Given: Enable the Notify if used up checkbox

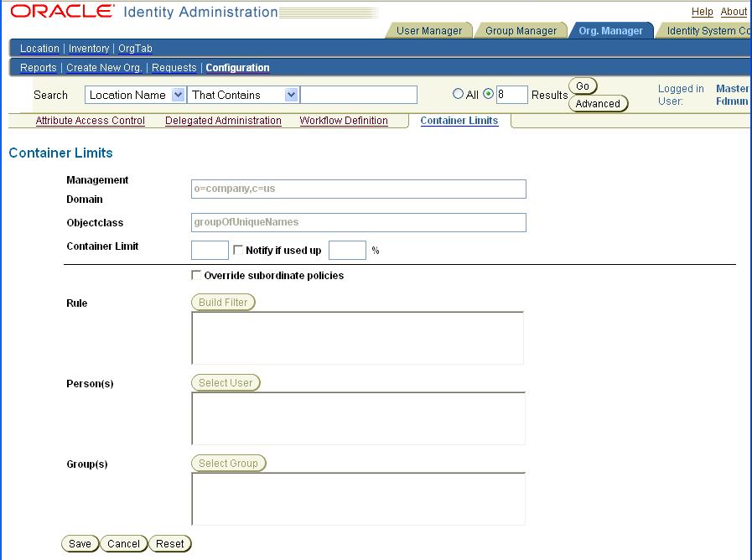Looking at the screenshot, I should tap(238, 250).
